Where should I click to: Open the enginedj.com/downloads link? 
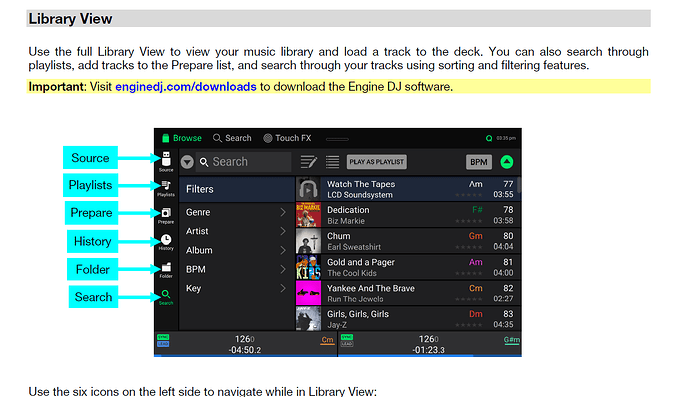click(x=185, y=87)
